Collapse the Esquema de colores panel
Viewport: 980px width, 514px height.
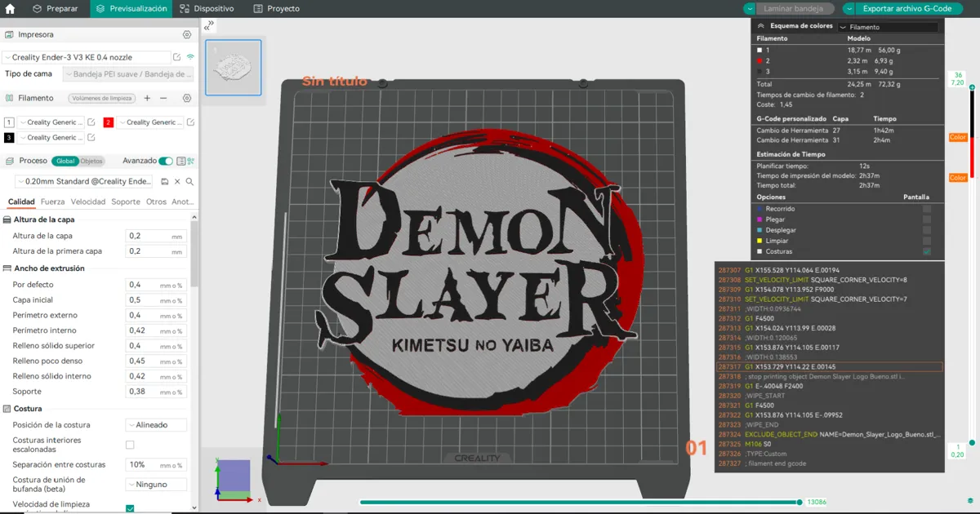[761, 26]
